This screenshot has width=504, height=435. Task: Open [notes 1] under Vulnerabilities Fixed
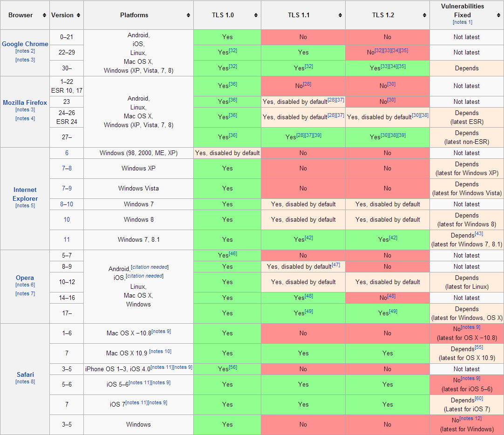click(x=463, y=22)
